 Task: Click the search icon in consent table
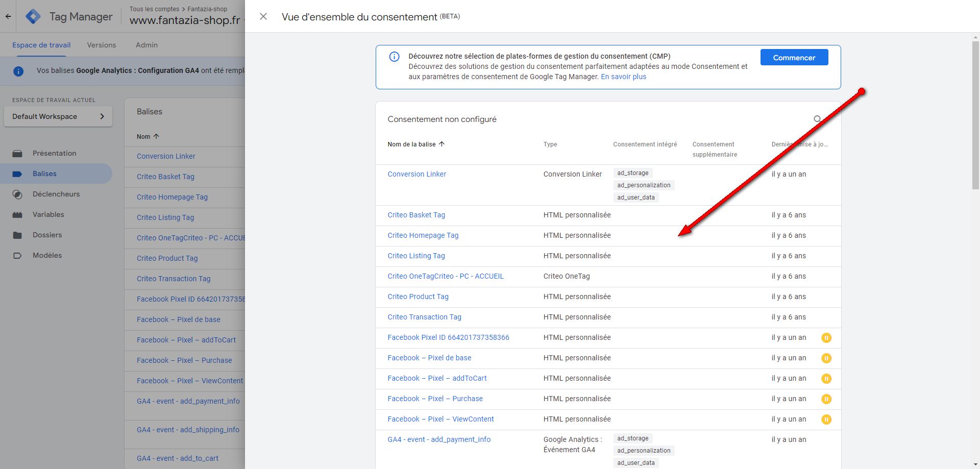tap(817, 119)
